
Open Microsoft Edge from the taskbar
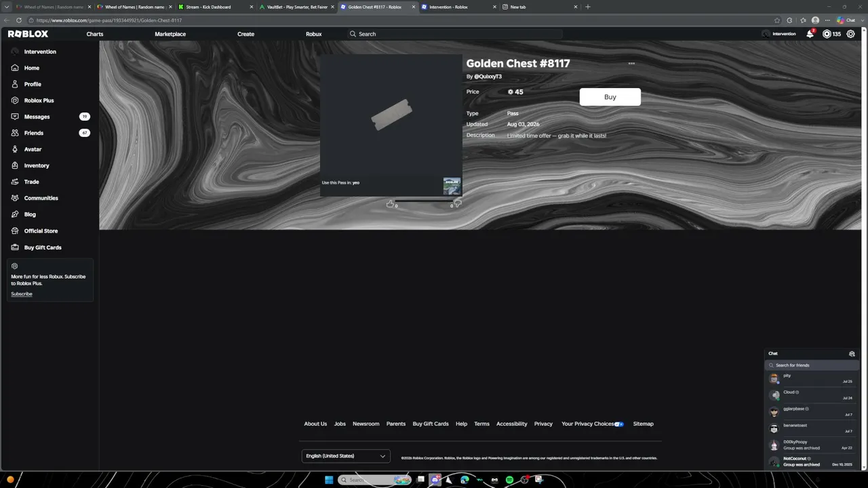[x=465, y=480]
